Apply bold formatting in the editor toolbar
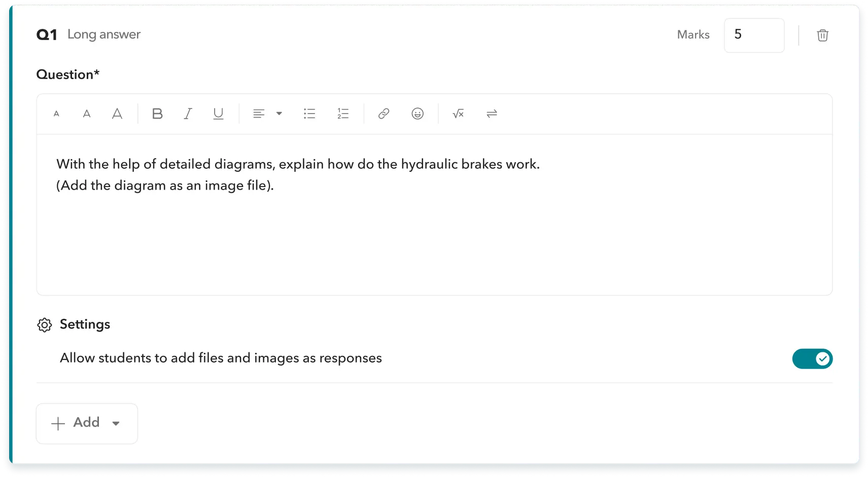Viewport: 868px width, 477px height. [x=157, y=114]
